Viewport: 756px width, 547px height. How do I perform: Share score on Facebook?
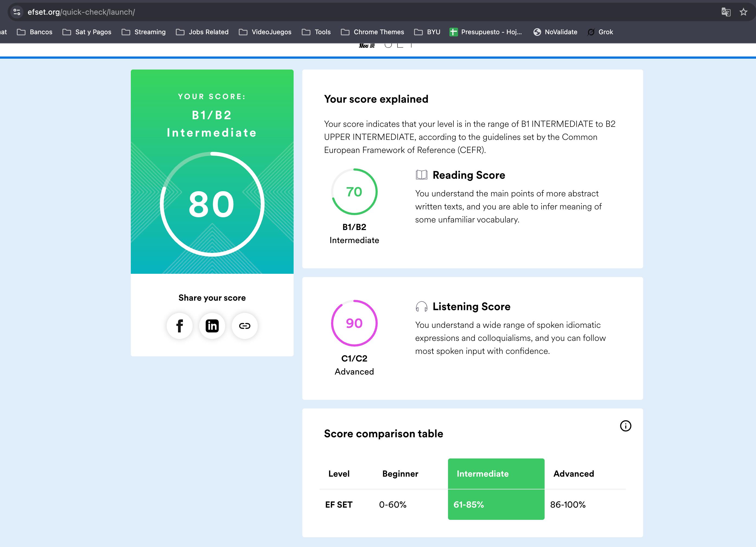179,326
